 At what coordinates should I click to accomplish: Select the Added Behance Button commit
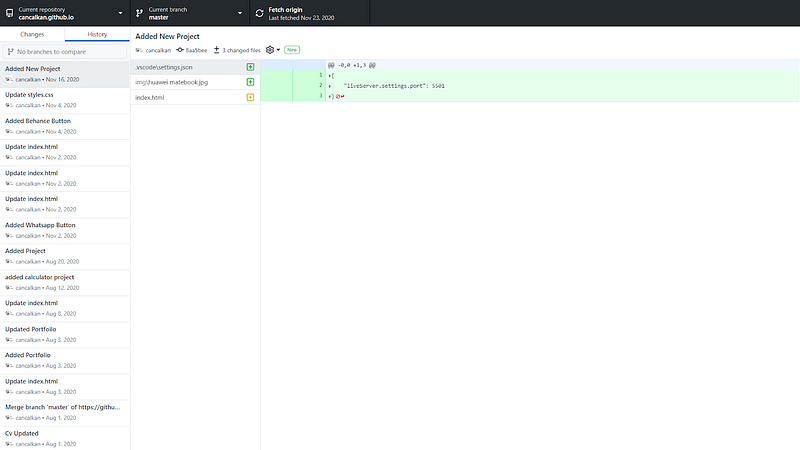point(65,126)
